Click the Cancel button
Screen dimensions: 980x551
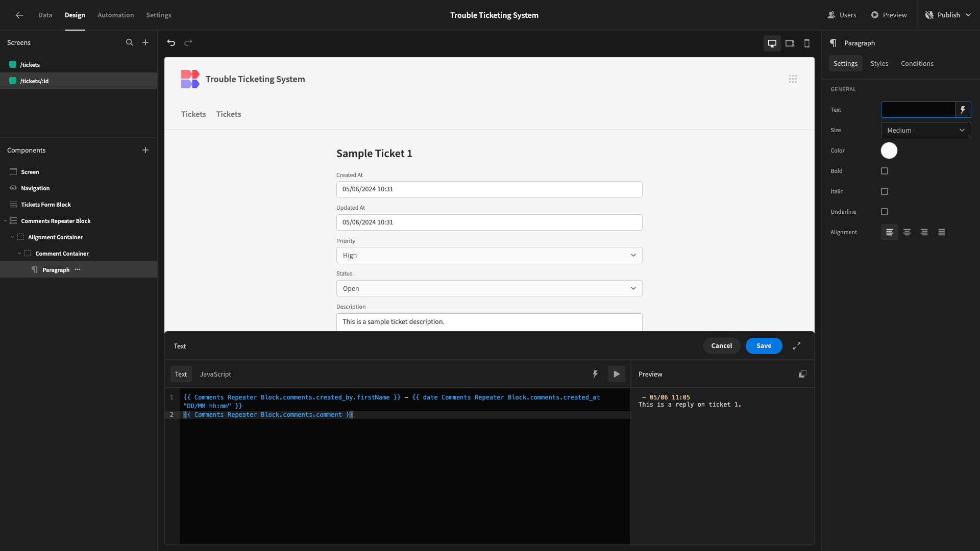pos(722,346)
